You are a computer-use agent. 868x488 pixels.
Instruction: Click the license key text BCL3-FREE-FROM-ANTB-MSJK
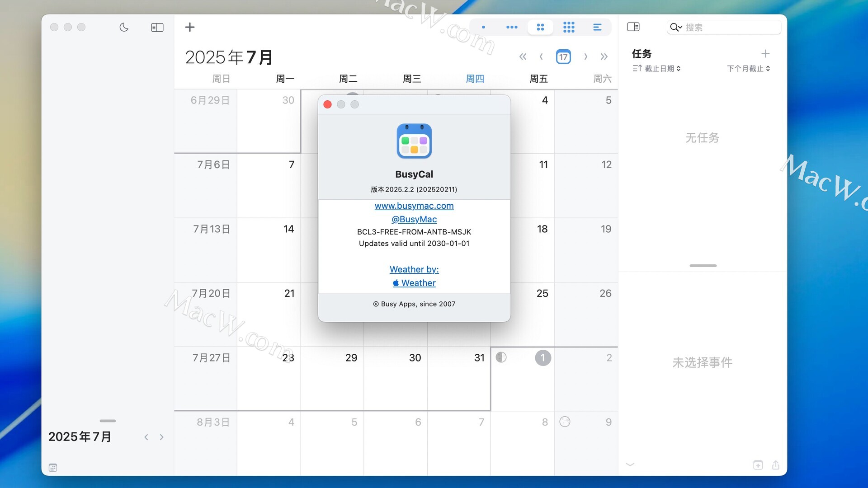[414, 232]
